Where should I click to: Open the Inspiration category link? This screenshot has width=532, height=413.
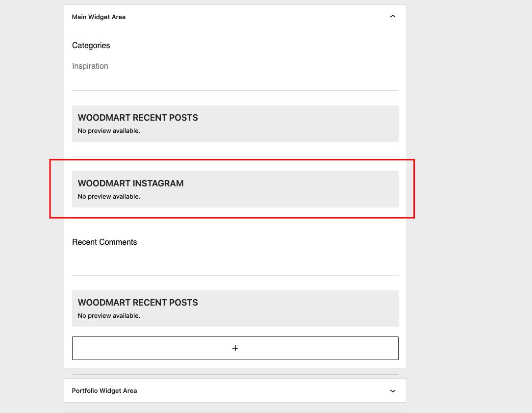pos(90,66)
